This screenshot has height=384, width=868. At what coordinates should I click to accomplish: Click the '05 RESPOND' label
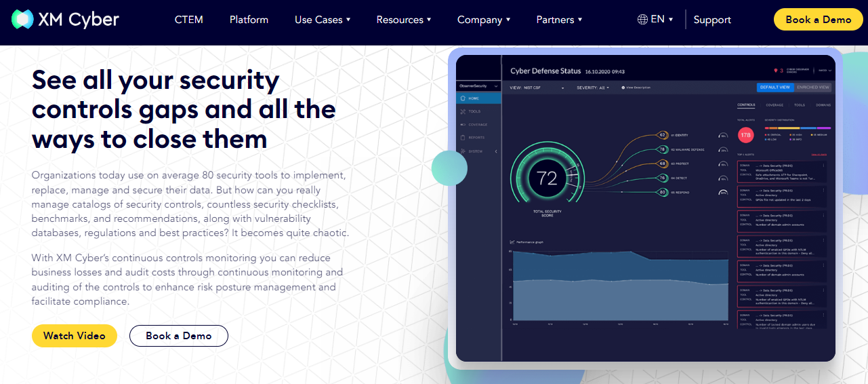[680, 192]
